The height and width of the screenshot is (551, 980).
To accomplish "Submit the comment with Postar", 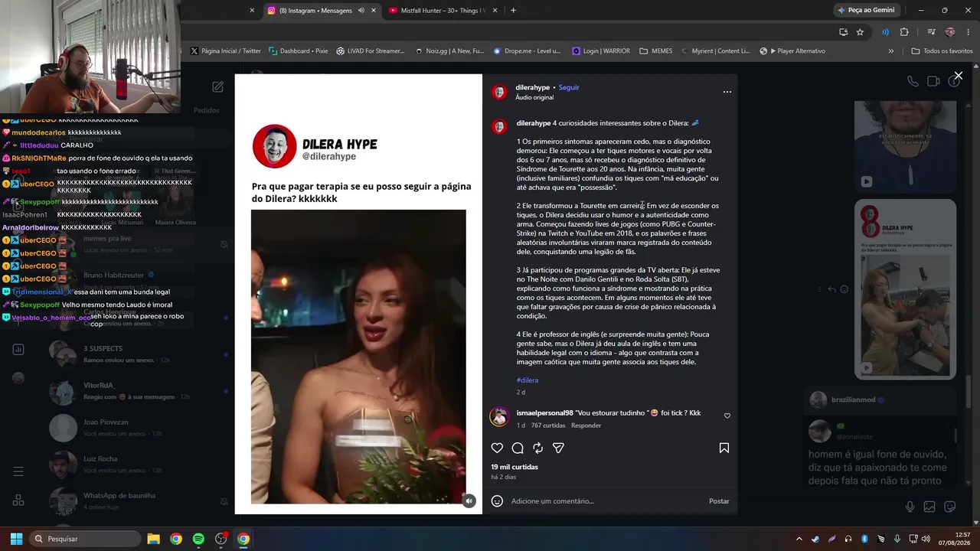I will 719,501.
